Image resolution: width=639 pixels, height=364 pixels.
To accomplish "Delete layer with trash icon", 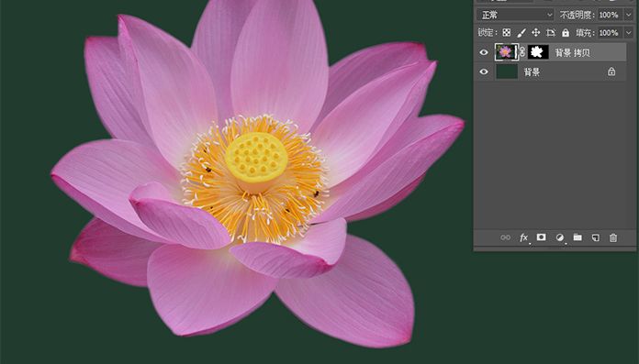I will [x=613, y=237].
